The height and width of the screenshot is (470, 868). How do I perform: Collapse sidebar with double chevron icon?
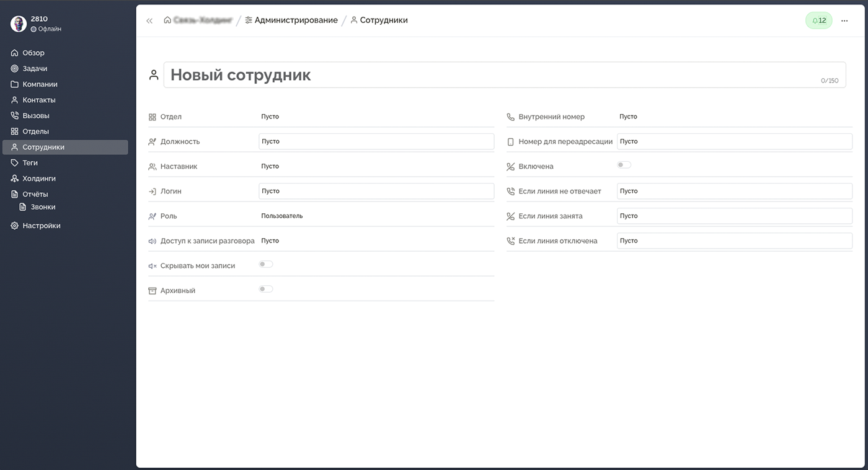click(149, 21)
